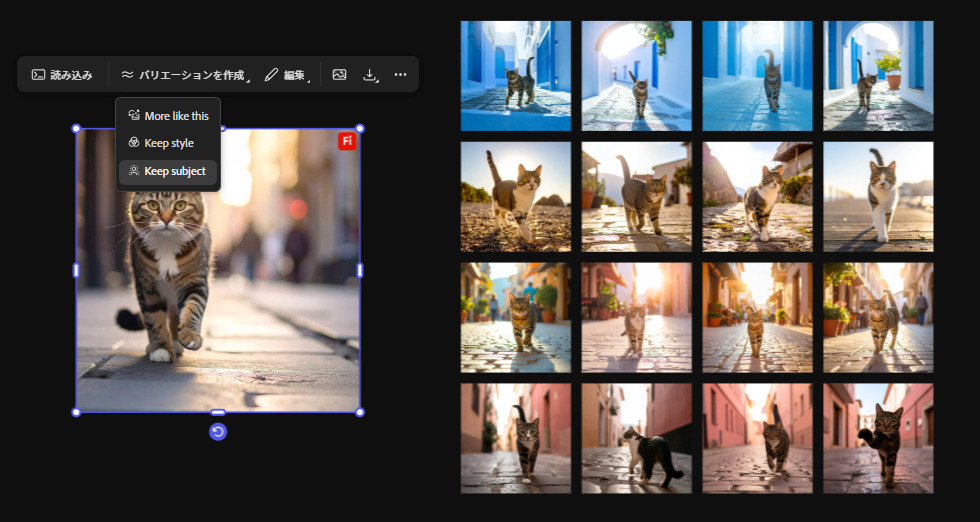Select the black-and-white side-view cat thumbnail
This screenshot has width=980, height=522.
(636, 438)
